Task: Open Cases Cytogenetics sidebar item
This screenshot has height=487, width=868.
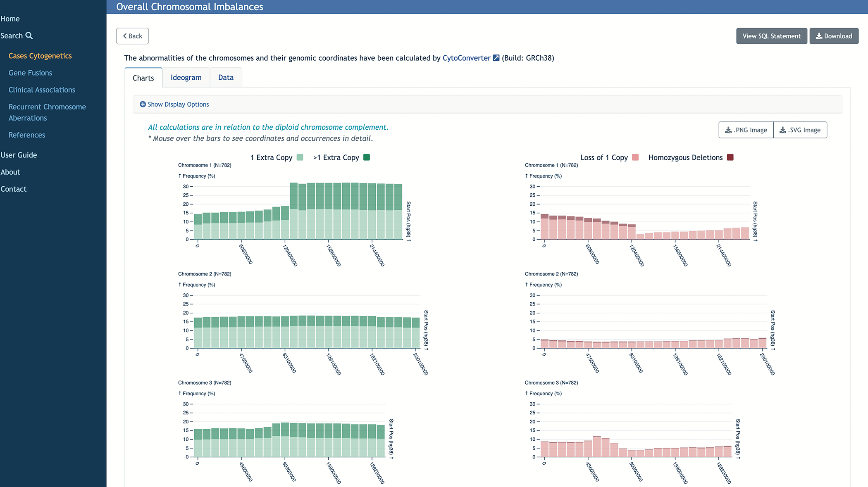Action: coord(40,56)
